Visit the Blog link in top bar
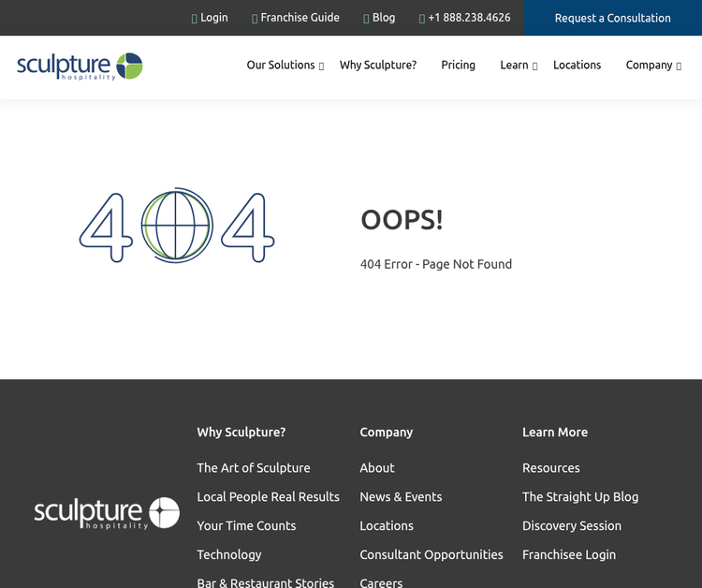This screenshot has height=588, width=702. pos(384,18)
